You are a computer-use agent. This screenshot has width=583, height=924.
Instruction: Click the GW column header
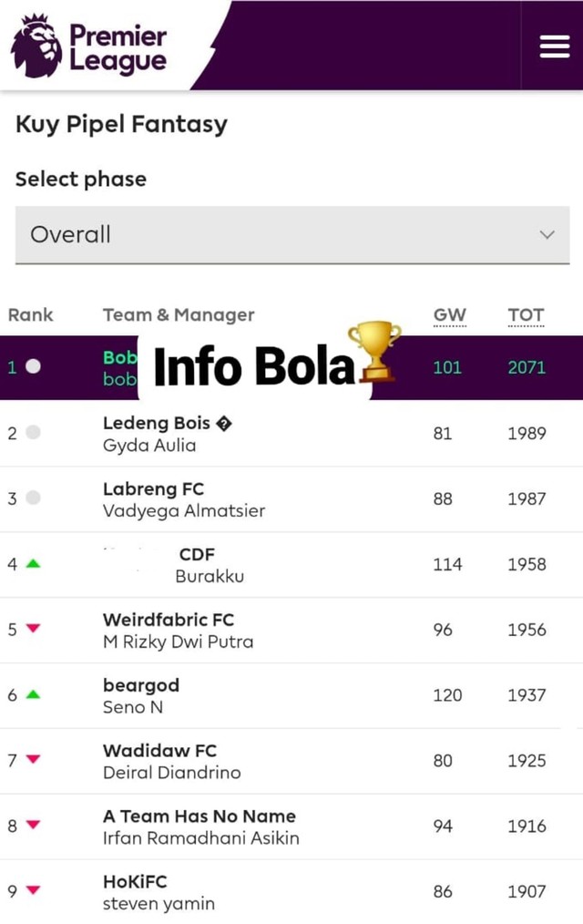click(450, 315)
